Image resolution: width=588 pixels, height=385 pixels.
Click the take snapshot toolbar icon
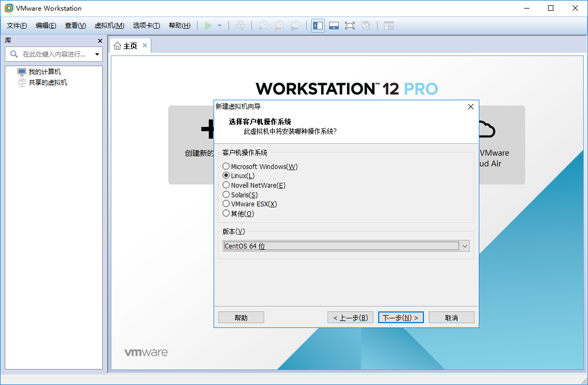[263, 26]
